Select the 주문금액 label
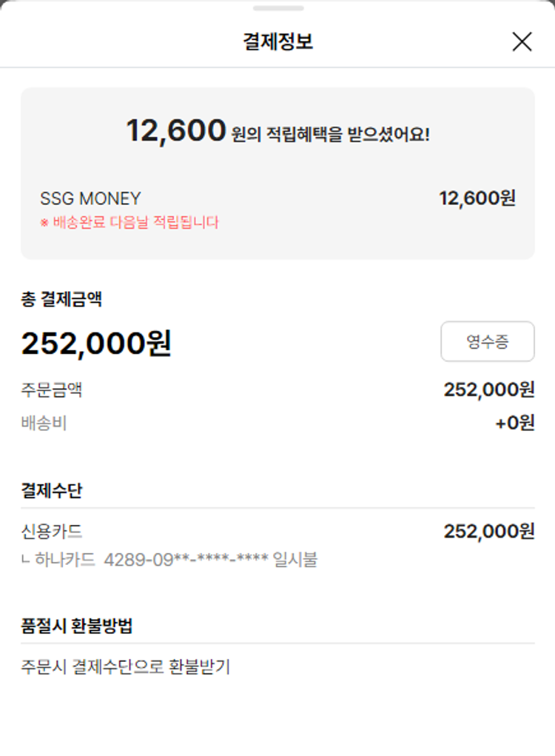The image size is (555, 756). pyautogui.click(x=52, y=389)
